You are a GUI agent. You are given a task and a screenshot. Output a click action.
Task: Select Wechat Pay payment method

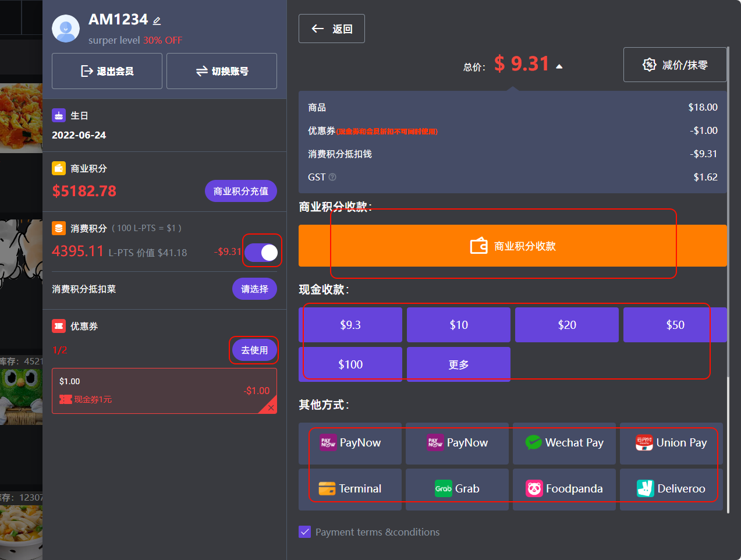click(564, 443)
